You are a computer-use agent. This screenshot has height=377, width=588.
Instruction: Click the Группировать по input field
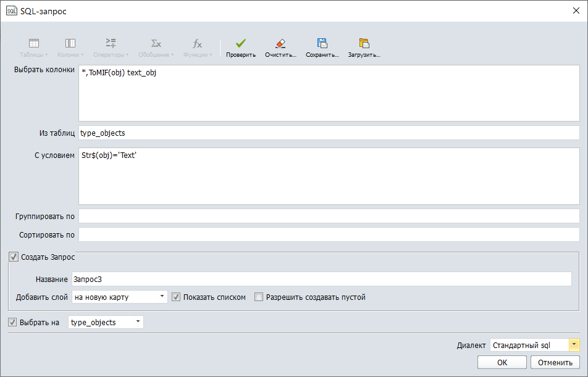coord(329,216)
